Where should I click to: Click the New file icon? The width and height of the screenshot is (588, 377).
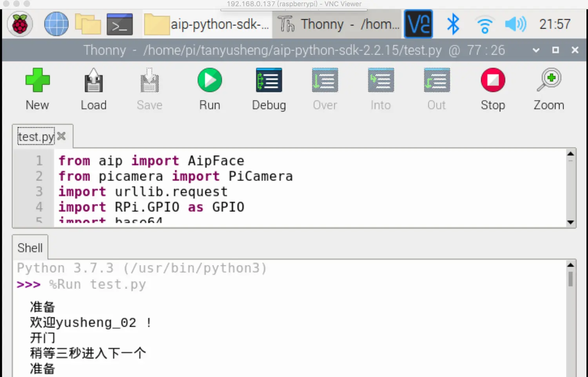38,80
